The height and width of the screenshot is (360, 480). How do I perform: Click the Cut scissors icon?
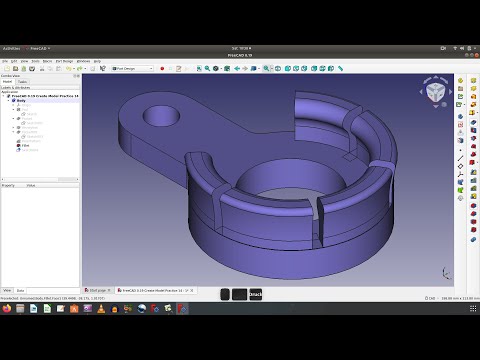pyautogui.click(x=42, y=68)
